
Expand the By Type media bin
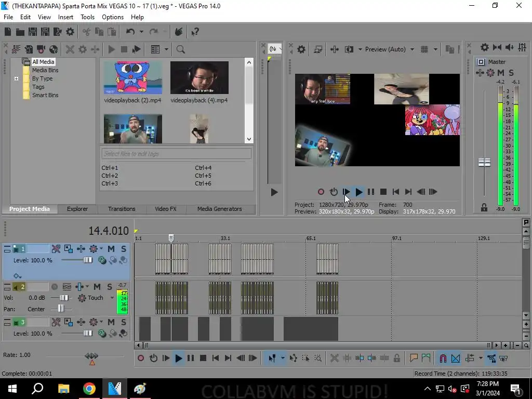click(16, 79)
